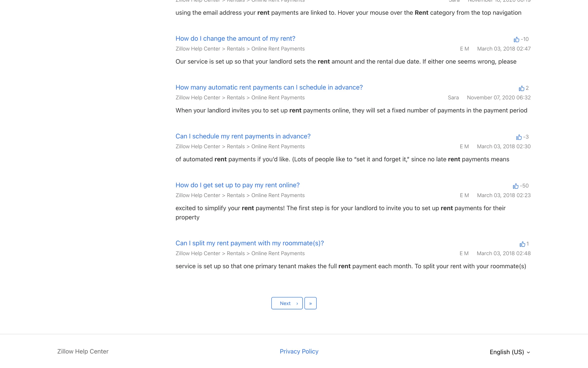Screen dimensions: 588x368
Task: Click the Next page button
Action: (287, 303)
